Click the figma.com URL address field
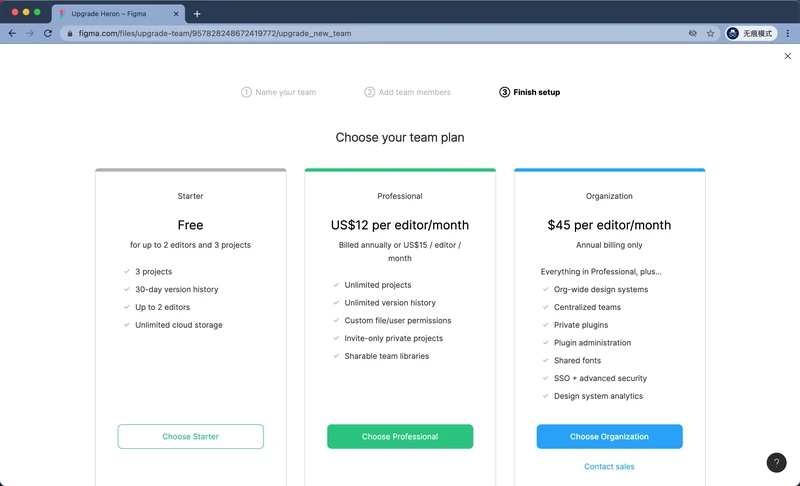This screenshot has height=486, width=800. 378,33
